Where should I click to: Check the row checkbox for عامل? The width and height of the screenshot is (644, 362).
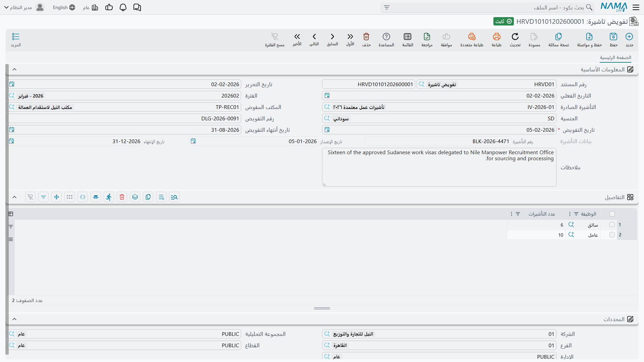click(x=612, y=235)
